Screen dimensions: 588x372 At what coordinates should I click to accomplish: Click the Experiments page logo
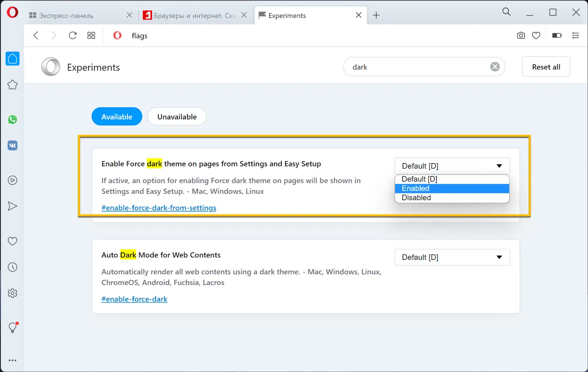[x=51, y=67]
